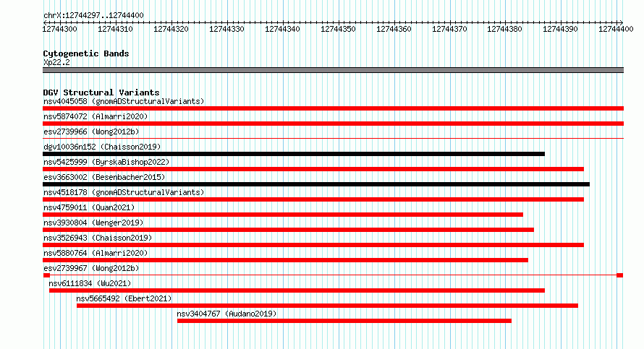Select esv2739966 (Wong2012b) label
644x349 pixels.
point(91,132)
